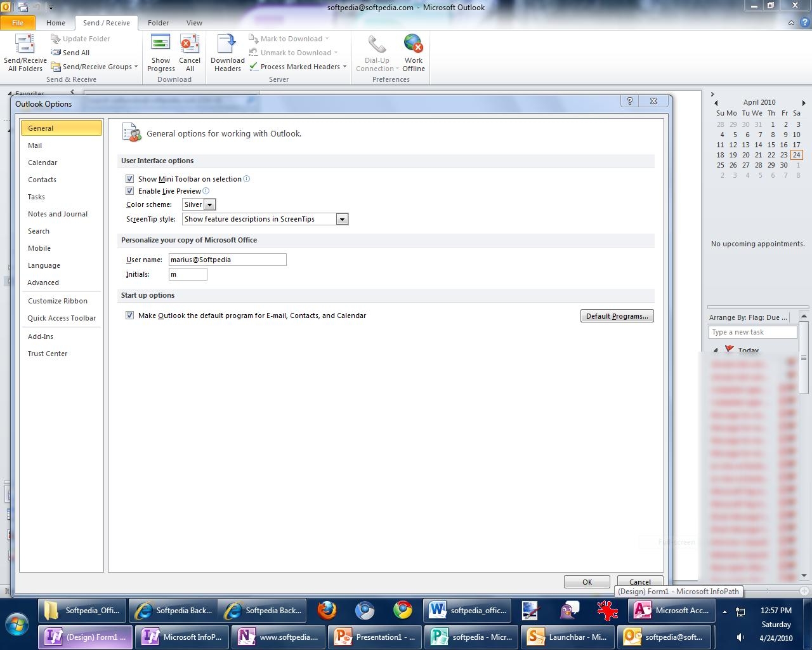The height and width of the screenshot is (650, 812).
Task: Select Mail category in options list
Action: point(35,145)
